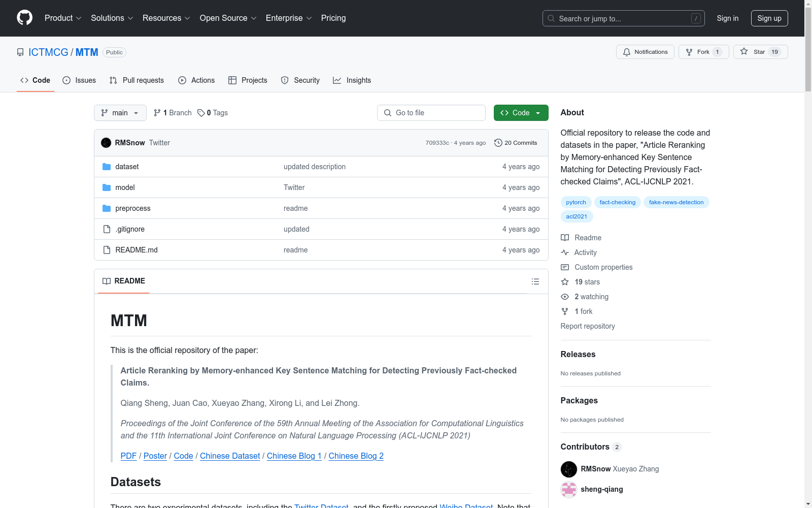Switch to the Pull requests tab
This screenshot has width=812, height=508.
pos(137,80)
